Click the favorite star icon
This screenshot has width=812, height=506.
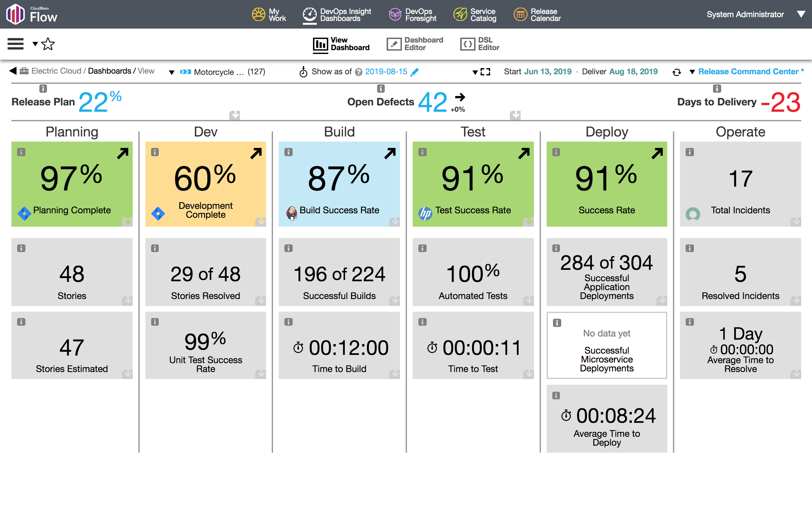coord(48,44)
